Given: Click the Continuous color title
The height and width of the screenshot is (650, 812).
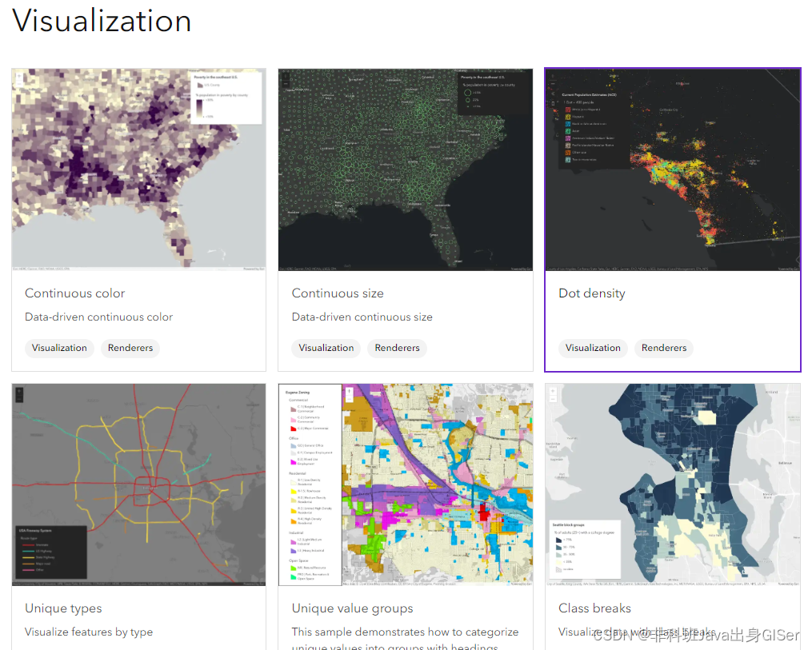Looking at the screenshot, I should coord(75,293).
